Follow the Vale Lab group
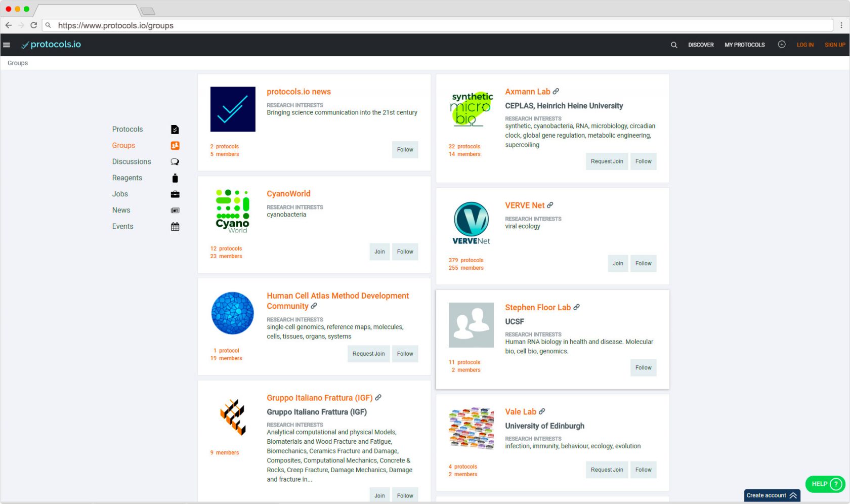This screenshot has width=850, height=504. click(643, 470)
